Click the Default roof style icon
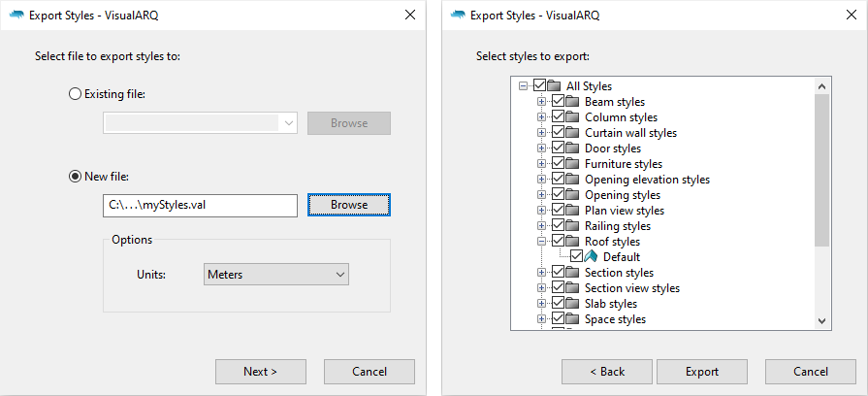 point(591,256)
